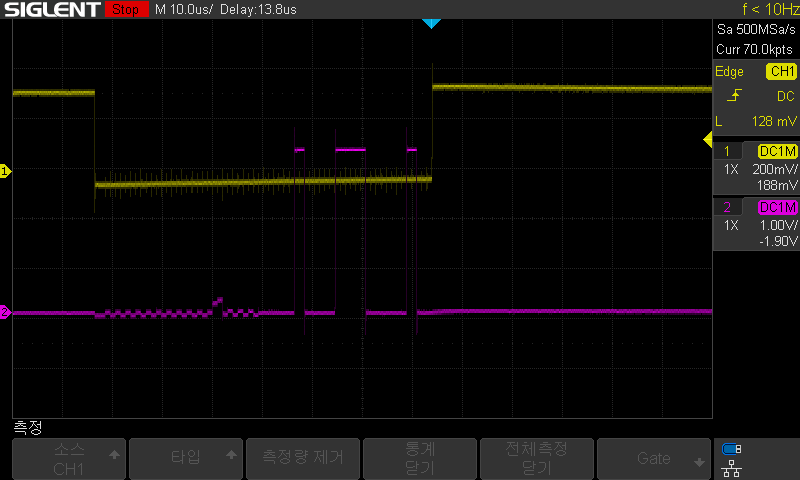Click the f < 10Hz frequency counter

770,9
